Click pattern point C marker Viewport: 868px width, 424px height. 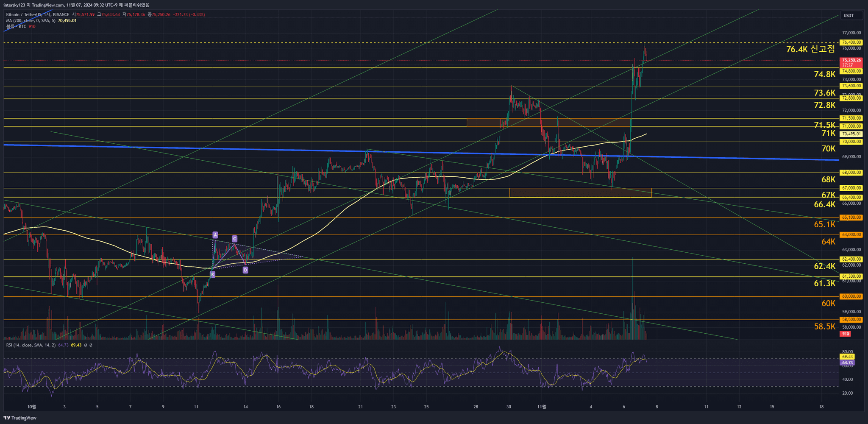coord(234,239)
